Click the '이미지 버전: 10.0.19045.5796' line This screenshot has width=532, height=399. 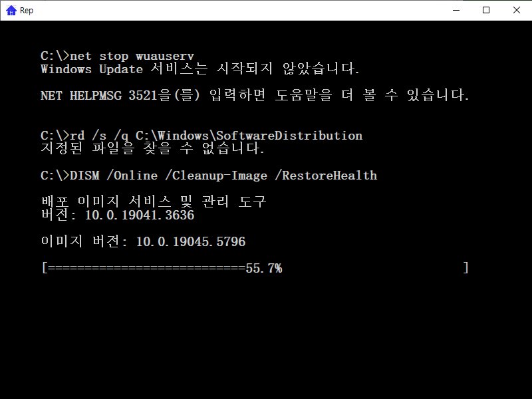tap(143, 241)
